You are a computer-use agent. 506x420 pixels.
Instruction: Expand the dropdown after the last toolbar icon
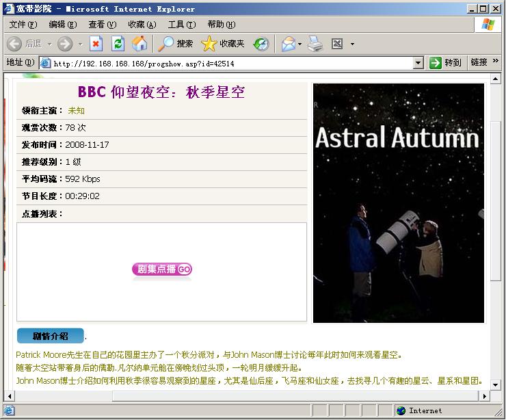(352, 44)
